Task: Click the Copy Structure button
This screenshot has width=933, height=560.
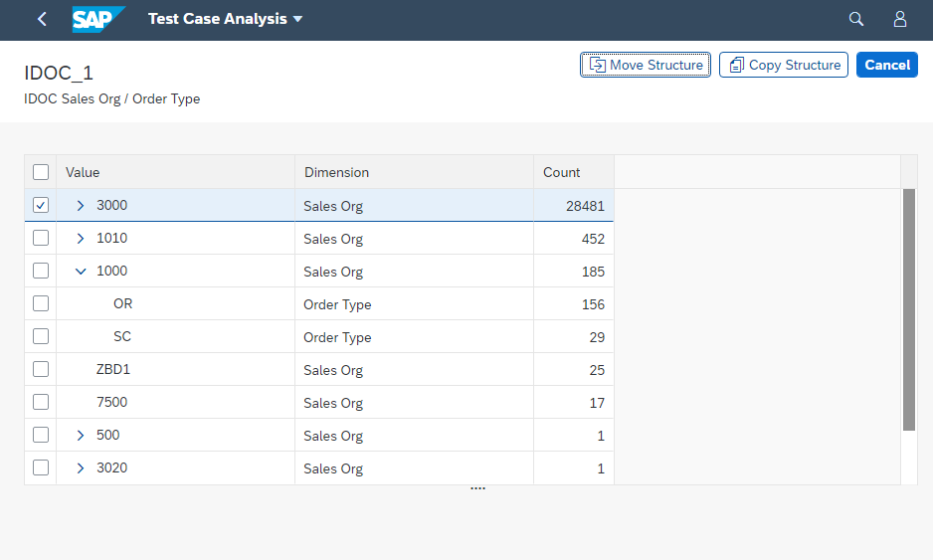Action: coord(784,65)
